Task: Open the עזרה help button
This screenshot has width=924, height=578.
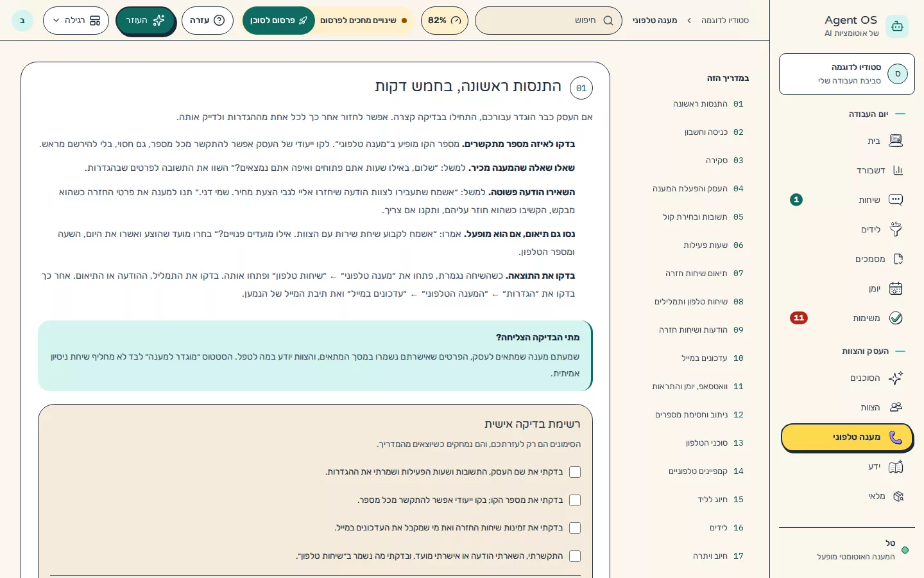Action: pyautogui.click(x=207, y=21)
